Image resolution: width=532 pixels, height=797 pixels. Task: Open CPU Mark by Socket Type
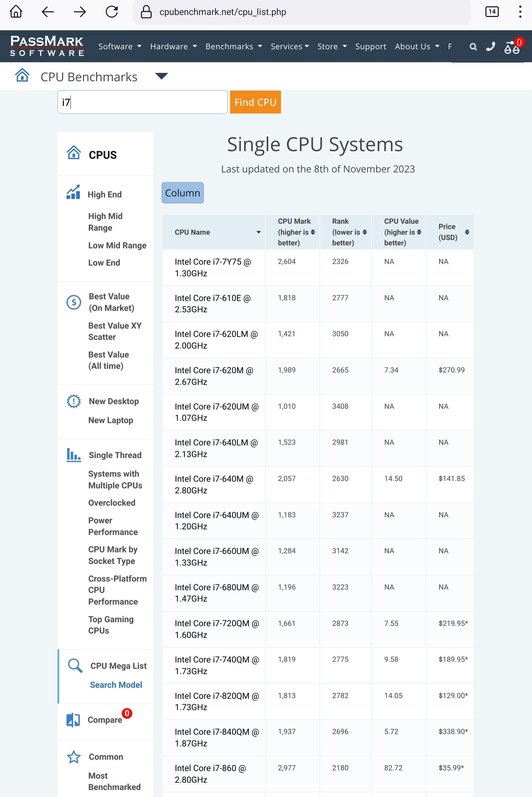(x=113, y=555)
